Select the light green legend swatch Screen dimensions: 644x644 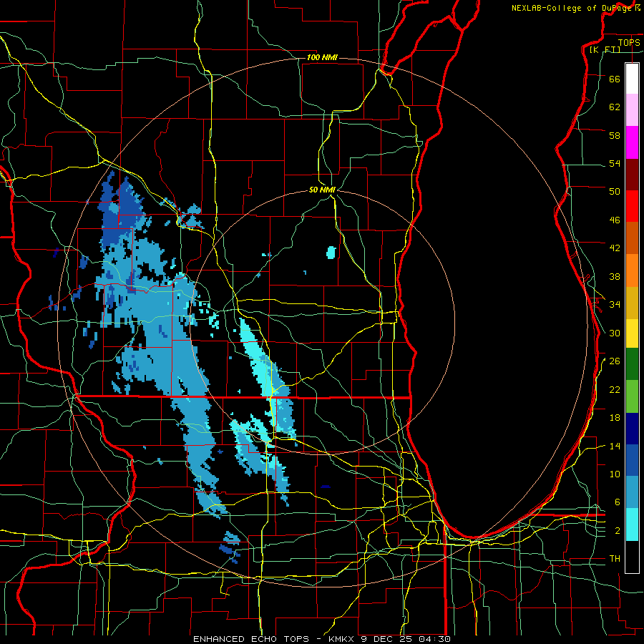[632, 396]
